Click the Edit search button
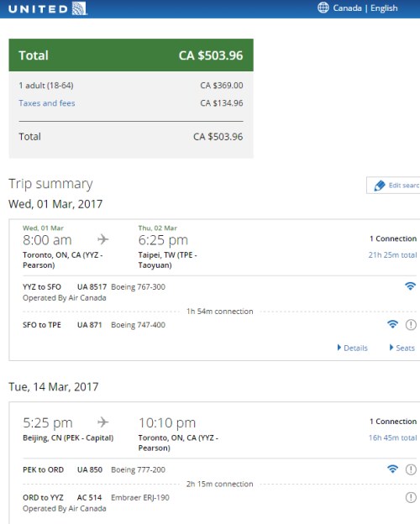420x524 pixels. point(393,185)
